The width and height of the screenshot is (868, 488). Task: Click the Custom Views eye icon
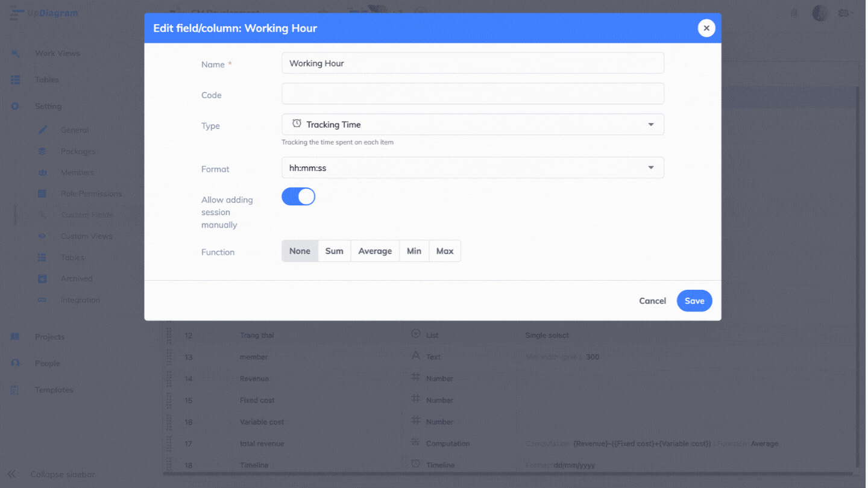point(42,236)
